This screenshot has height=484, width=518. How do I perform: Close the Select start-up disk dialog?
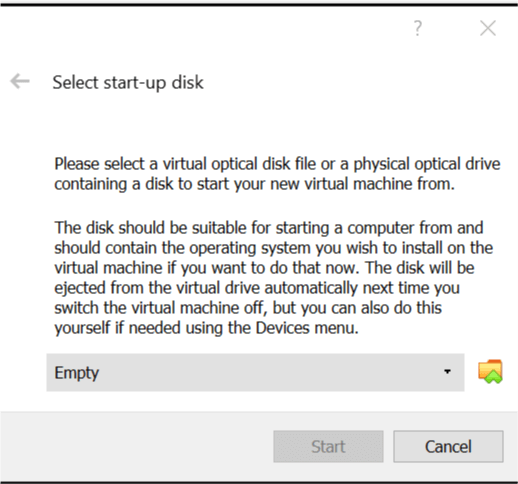(x=488, y=28)
